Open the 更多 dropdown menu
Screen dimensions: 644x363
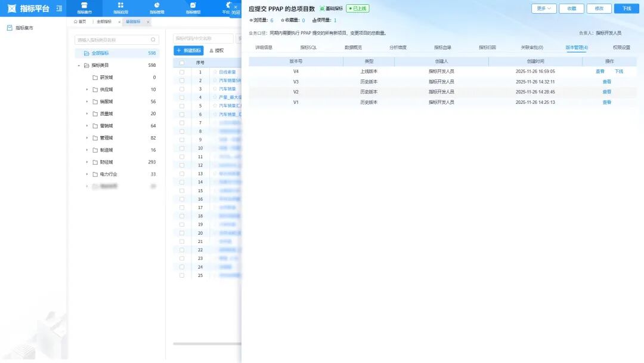pyautogui.click(x=544, y=8)
